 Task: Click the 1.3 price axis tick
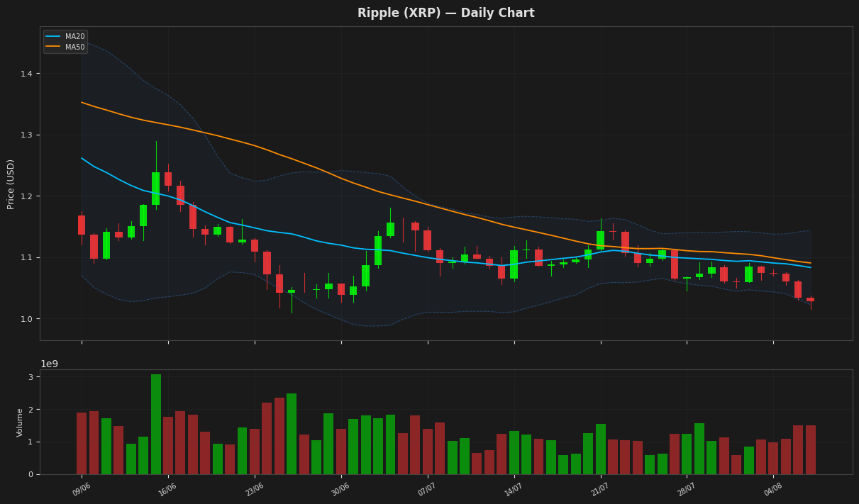tap(28, 135)
